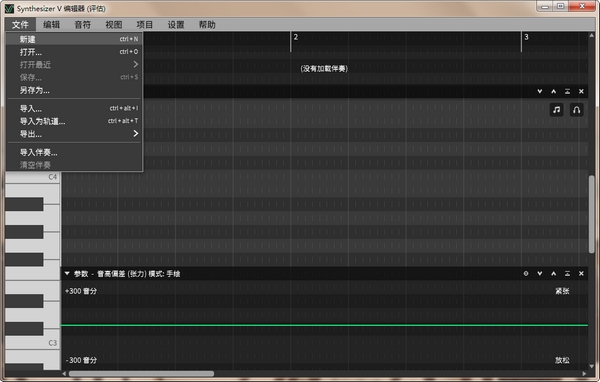600x382 pixels.
Task: Click the music note icon in piano roll
Action: [556, 110]
